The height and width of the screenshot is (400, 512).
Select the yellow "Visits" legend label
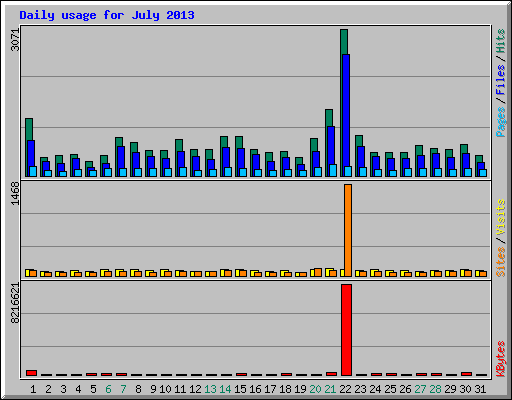click(500, 217)
